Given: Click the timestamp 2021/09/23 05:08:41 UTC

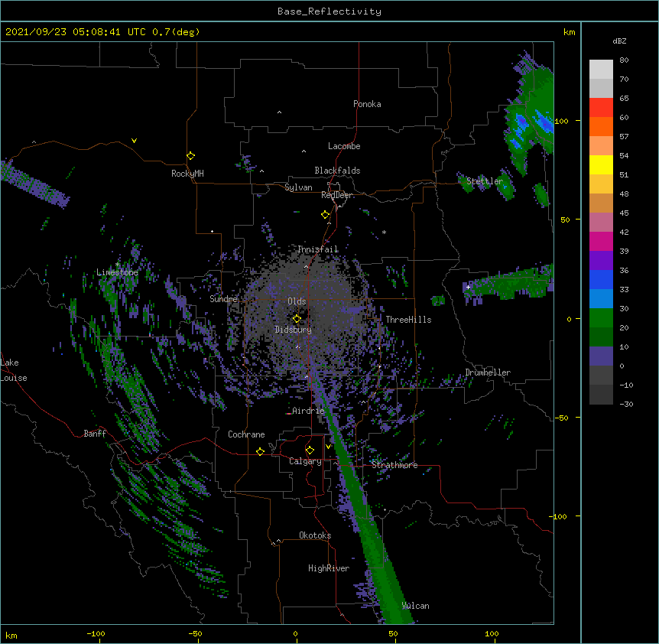Looking at the screenshot, I should [76, 32].
